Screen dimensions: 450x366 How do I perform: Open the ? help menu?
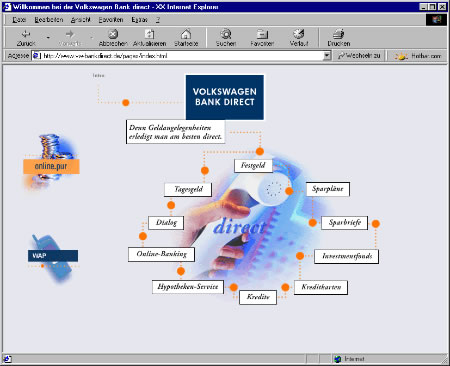point(158,20)
